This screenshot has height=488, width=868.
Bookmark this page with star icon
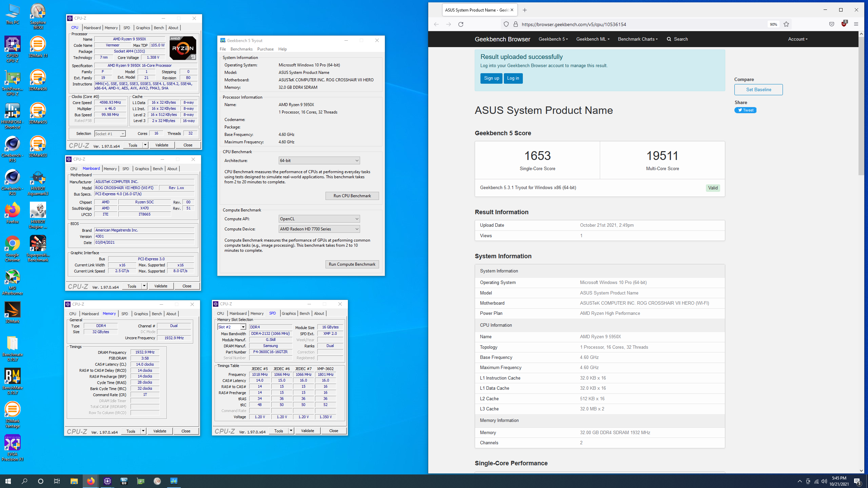tap(786, 24)
